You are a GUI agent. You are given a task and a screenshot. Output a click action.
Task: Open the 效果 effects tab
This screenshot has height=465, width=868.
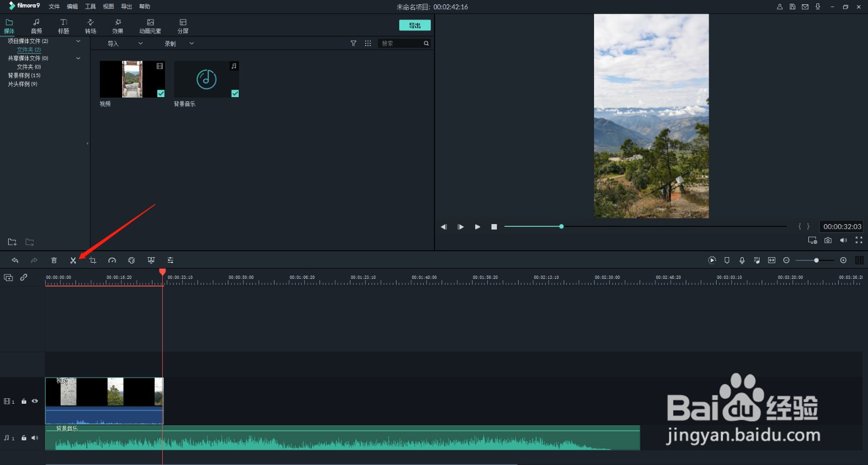(x=118, y=26)
